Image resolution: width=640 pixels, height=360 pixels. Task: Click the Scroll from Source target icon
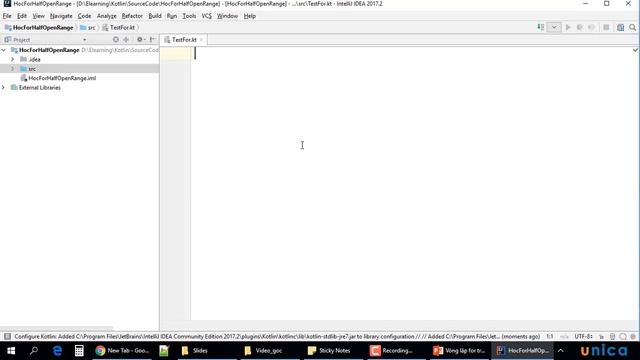[x=116, y=40]
